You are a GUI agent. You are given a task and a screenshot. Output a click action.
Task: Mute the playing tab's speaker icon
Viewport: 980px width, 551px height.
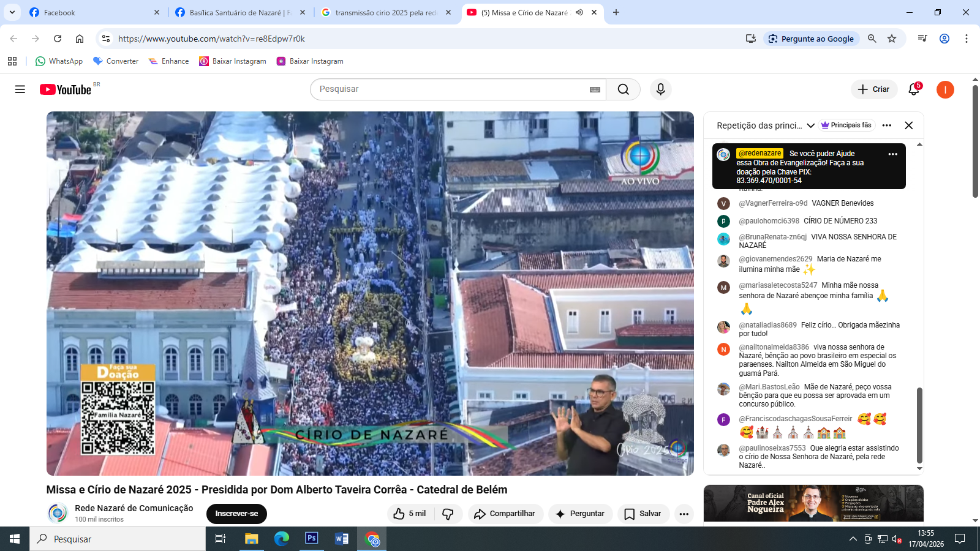click(579, 12)
